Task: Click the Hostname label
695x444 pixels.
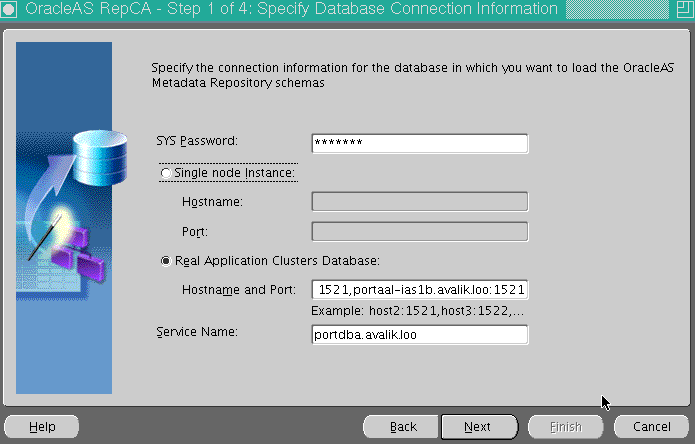Action: pos(212,202)
